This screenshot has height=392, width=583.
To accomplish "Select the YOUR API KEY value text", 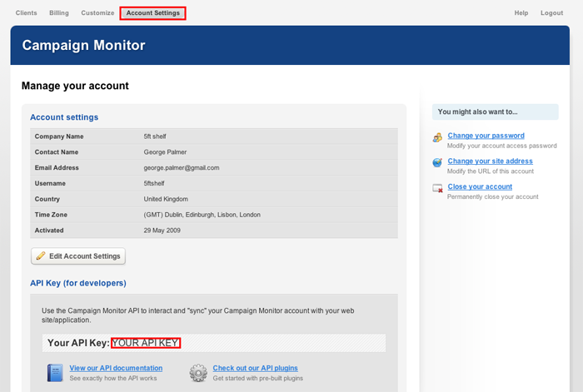I will 146,343.
